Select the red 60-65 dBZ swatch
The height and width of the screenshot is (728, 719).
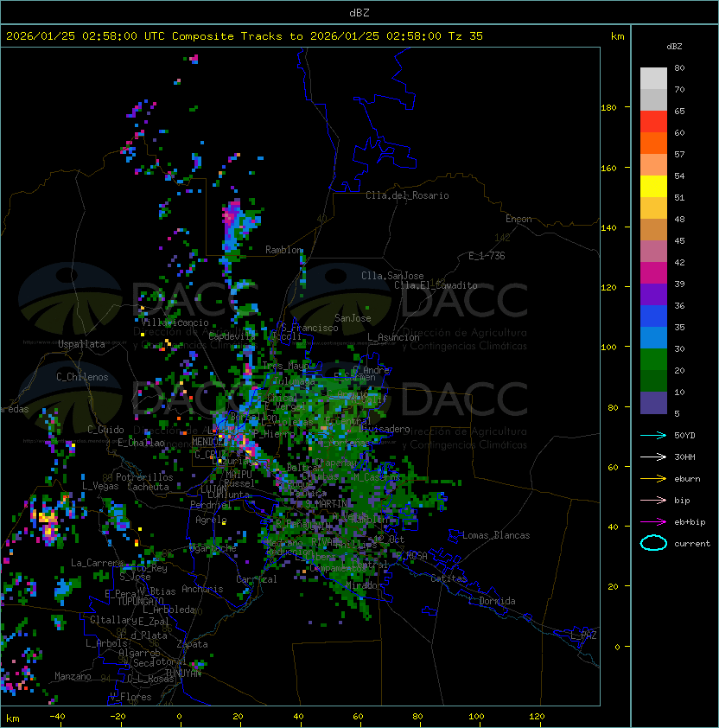(653, 122)
